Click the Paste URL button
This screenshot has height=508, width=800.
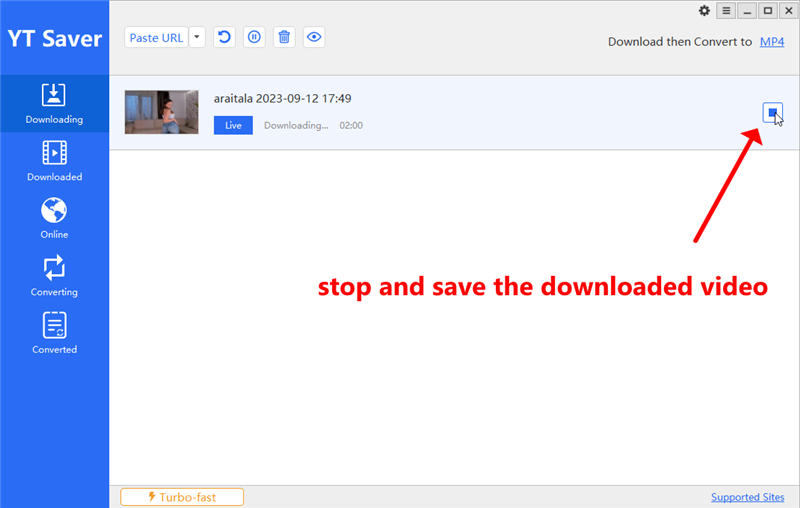[x=156, y=38]
